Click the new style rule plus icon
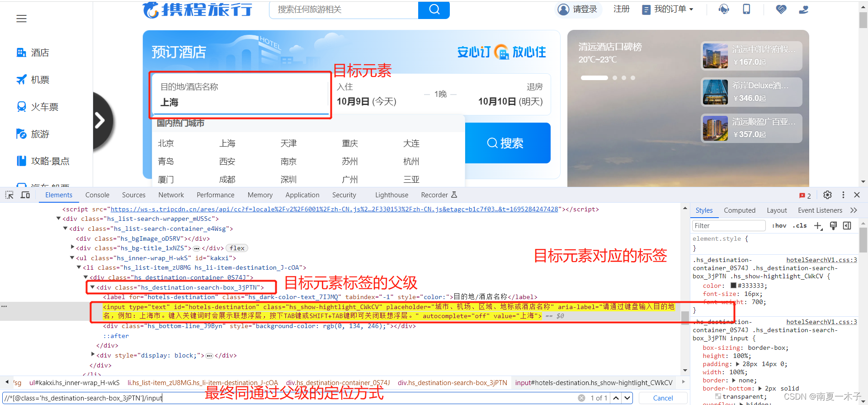This screenshot has width=868, height=405. pos(818,226)
